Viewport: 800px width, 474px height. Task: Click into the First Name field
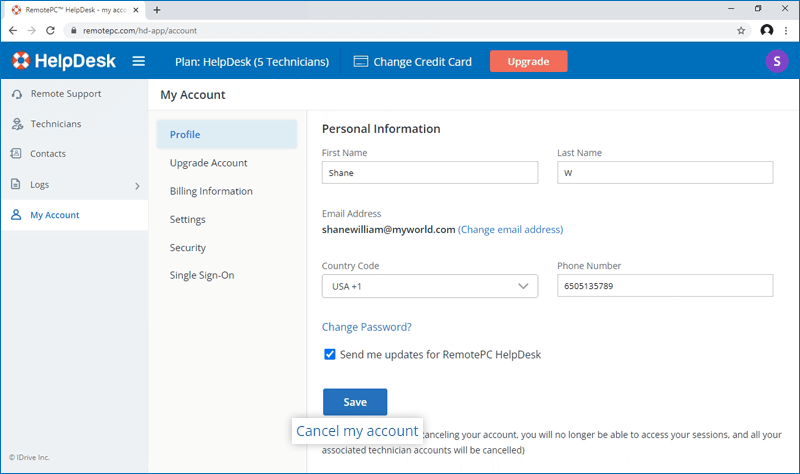[430, 172]
